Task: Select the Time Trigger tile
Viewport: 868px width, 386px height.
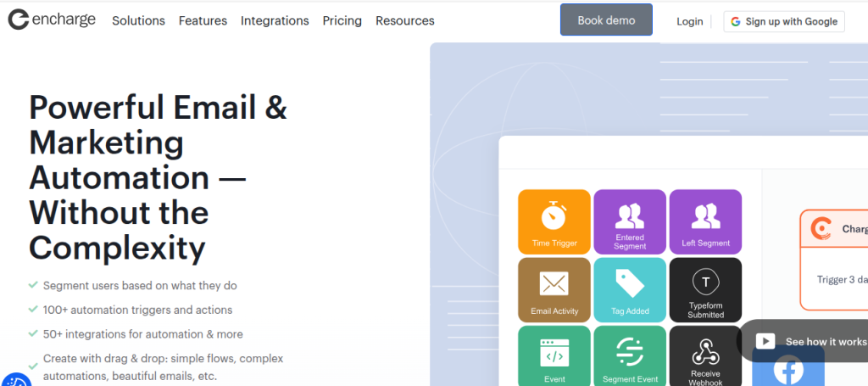Action: tap(554, 222)
